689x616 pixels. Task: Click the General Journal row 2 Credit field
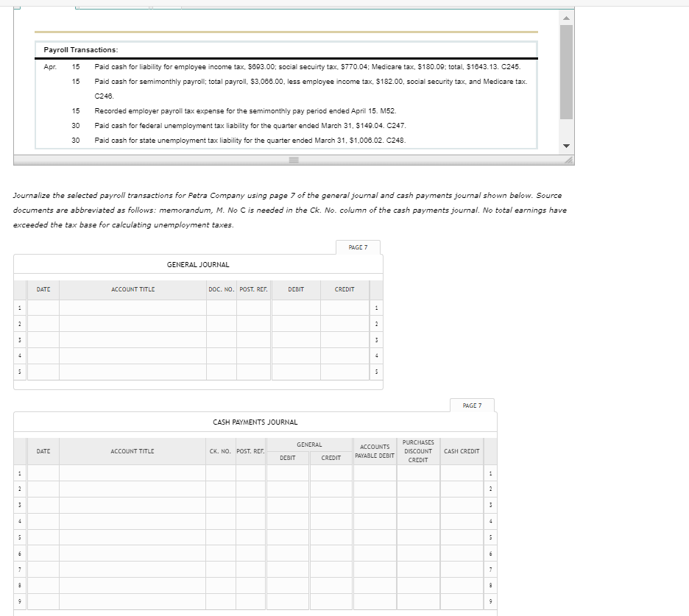point(344,324)
